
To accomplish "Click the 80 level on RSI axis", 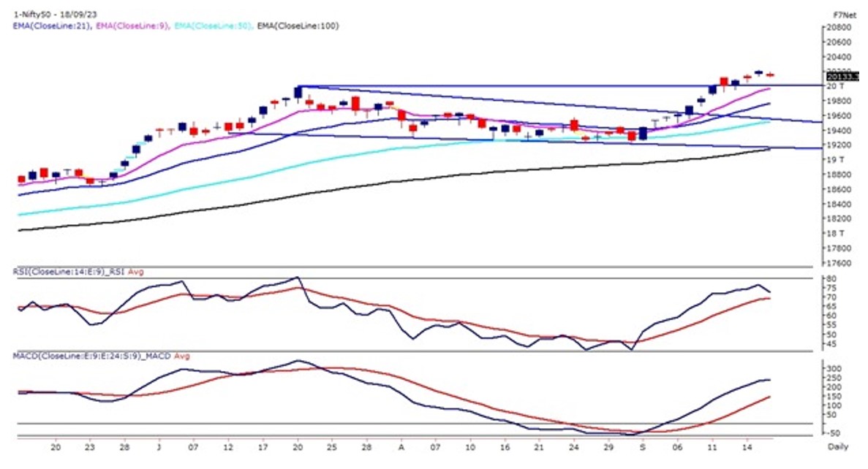I will (832, 279).
